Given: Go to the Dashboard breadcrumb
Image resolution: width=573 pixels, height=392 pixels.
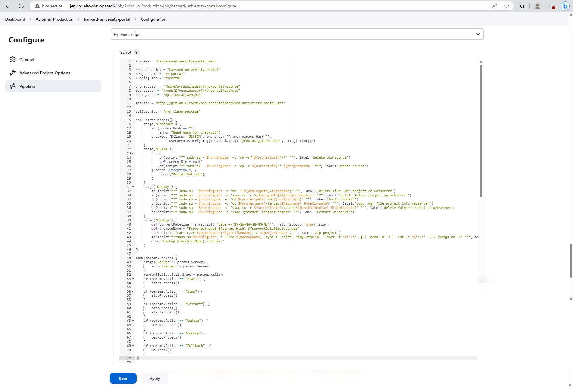Looking at the screenshot, I should click(15, 19).
